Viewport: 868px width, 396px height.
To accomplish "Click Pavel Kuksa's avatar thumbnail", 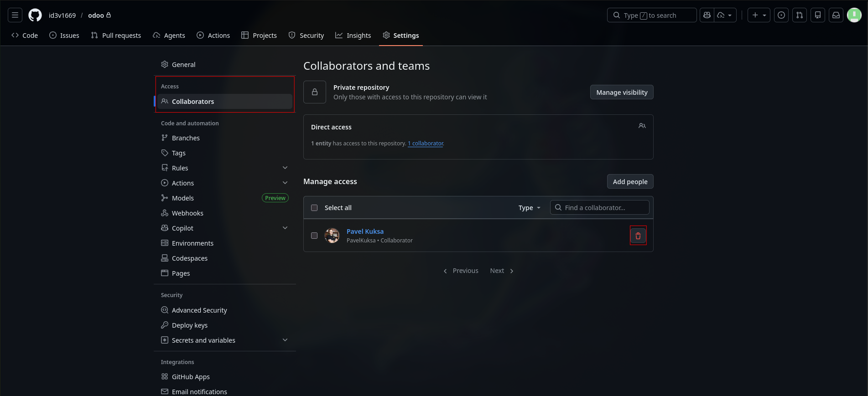I will point(332,236).
